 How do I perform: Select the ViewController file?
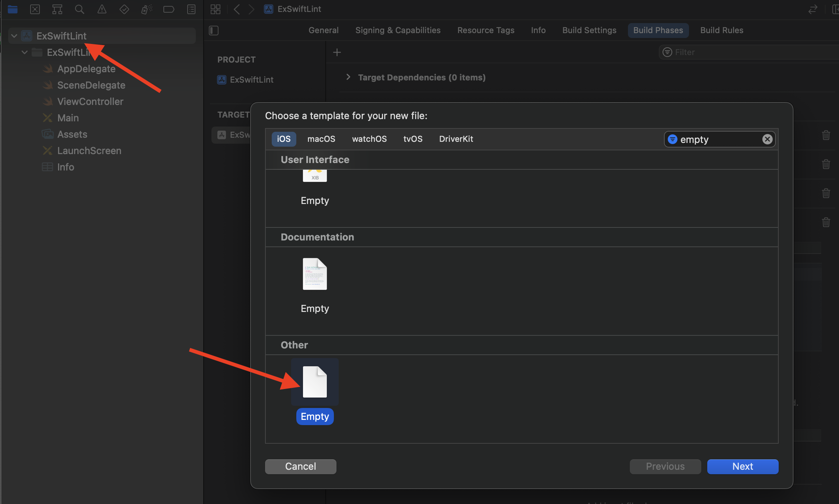coord(90,102)
